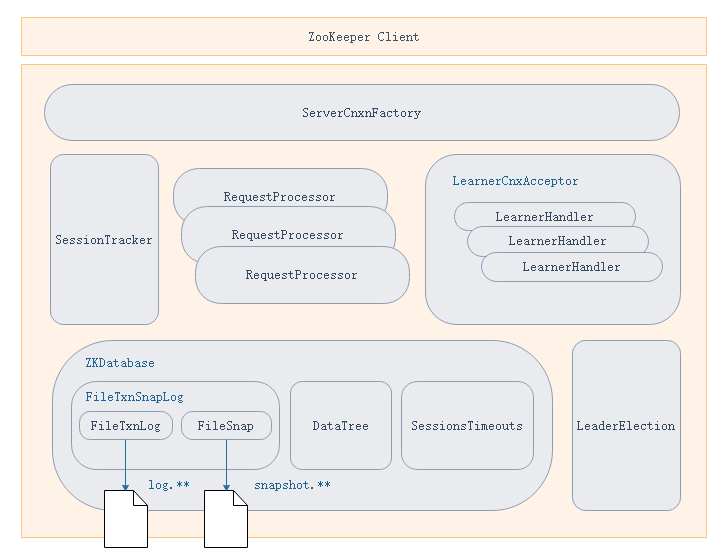Click the snapshot file document icon
Viewport: 727px width, 555px height.
tap(226, 519)
